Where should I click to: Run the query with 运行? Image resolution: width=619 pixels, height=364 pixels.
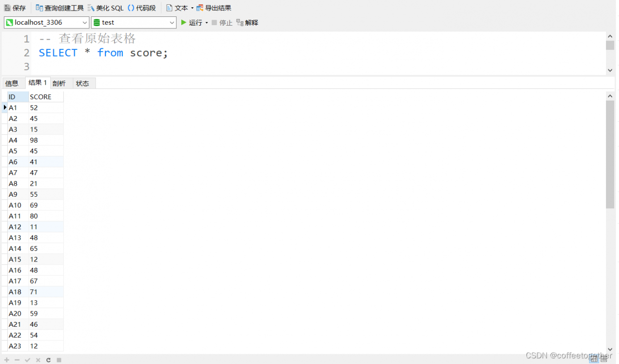pos(192,23)
